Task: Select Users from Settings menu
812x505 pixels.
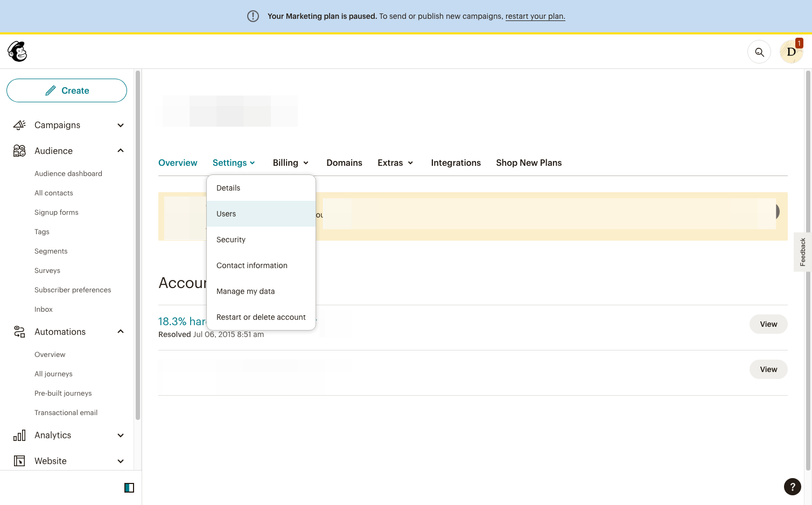Action: click(x=261, y=214)
